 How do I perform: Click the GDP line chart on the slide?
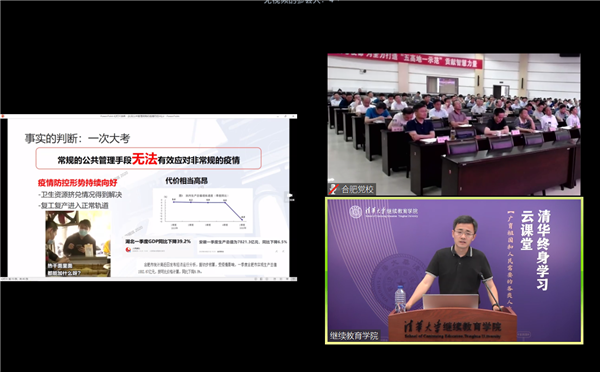tap(203, 211)
